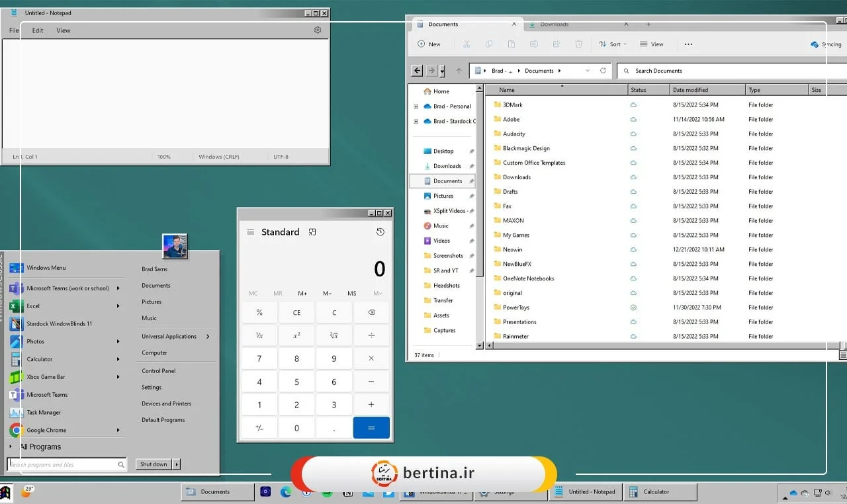Image resolution: width=847 pixels, height=504 pixels.
Task: Open Notepad settings gear icon
Action: (x=318, y=30)
